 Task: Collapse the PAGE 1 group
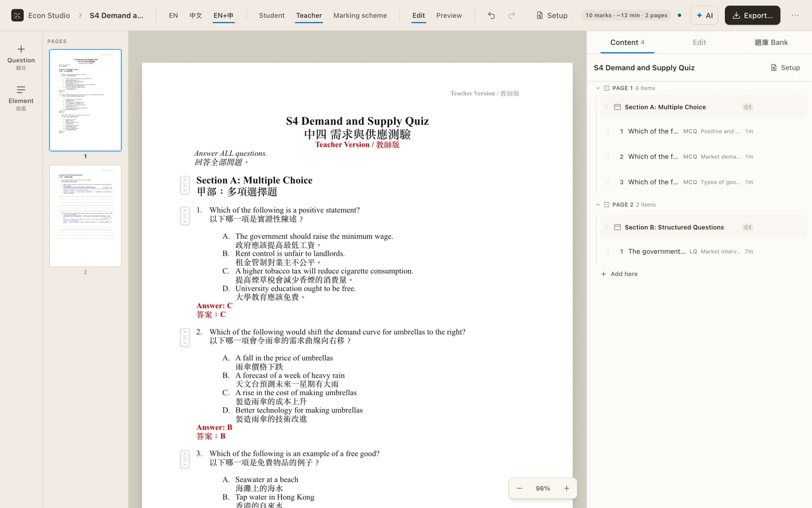[x=598, y=88]
